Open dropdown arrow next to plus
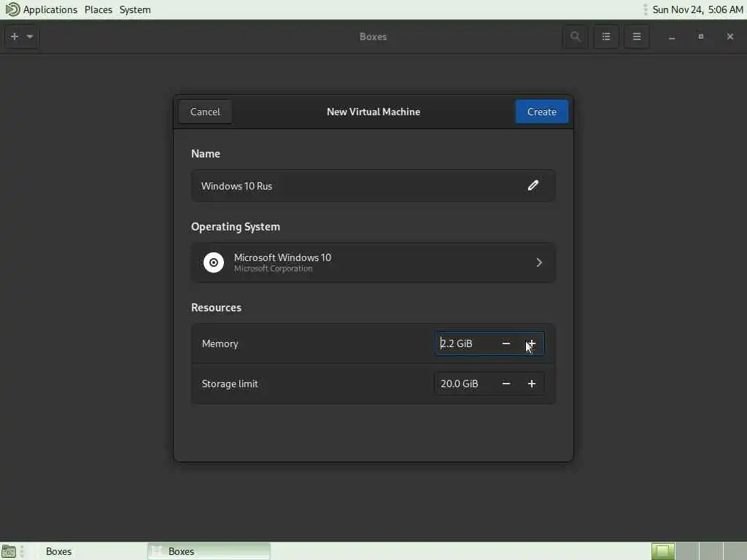 [x=29, y=36]
